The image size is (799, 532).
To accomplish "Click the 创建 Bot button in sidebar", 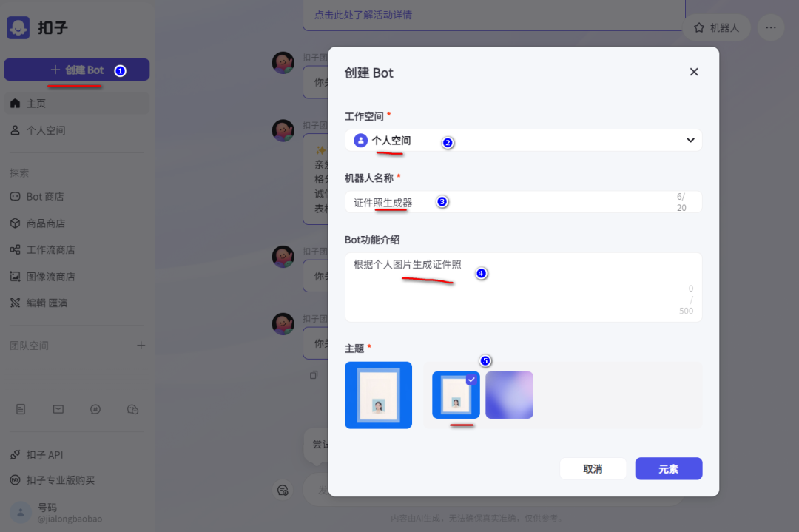I will (76, 70).
